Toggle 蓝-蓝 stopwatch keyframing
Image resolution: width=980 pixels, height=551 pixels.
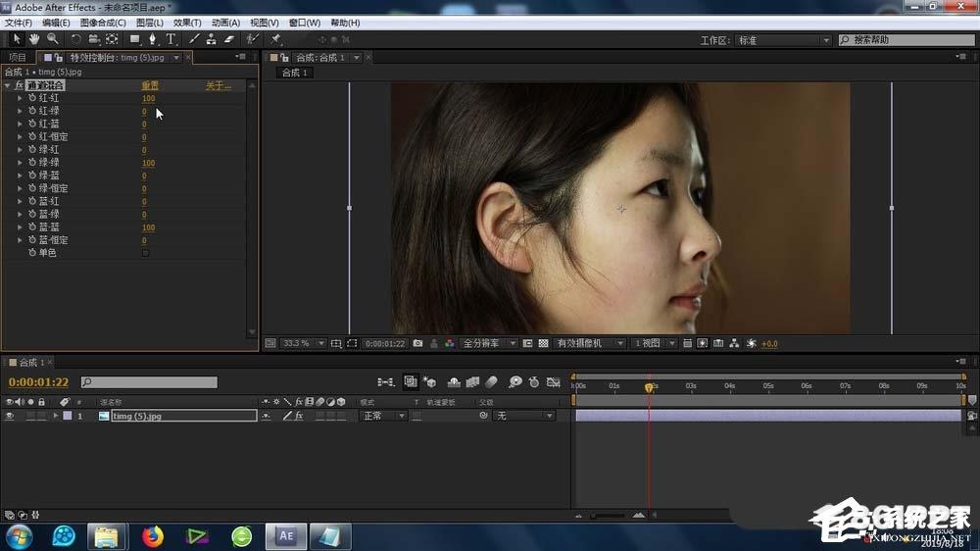(x=32, y=227)
